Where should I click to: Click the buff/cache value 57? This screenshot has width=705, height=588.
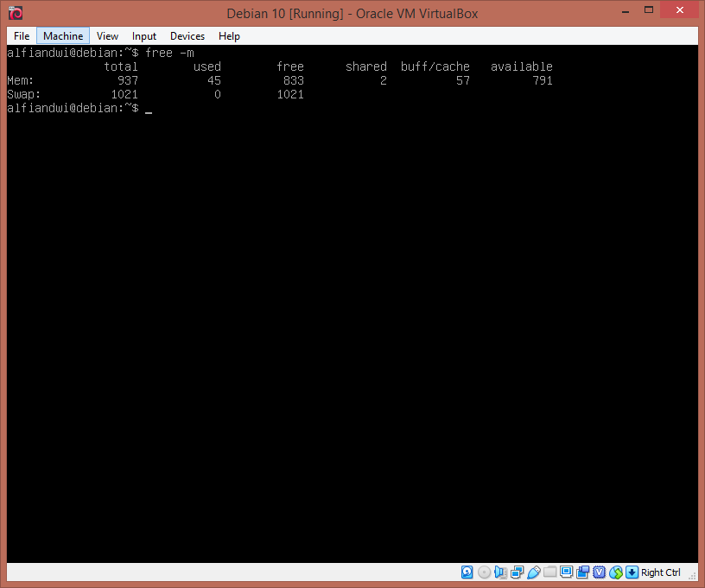click(463, 80)
